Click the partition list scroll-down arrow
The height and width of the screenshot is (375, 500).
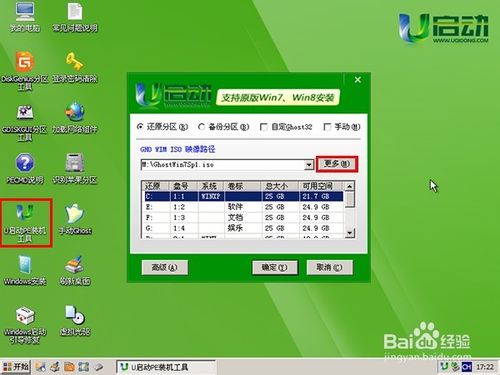(x=349, y=232)
